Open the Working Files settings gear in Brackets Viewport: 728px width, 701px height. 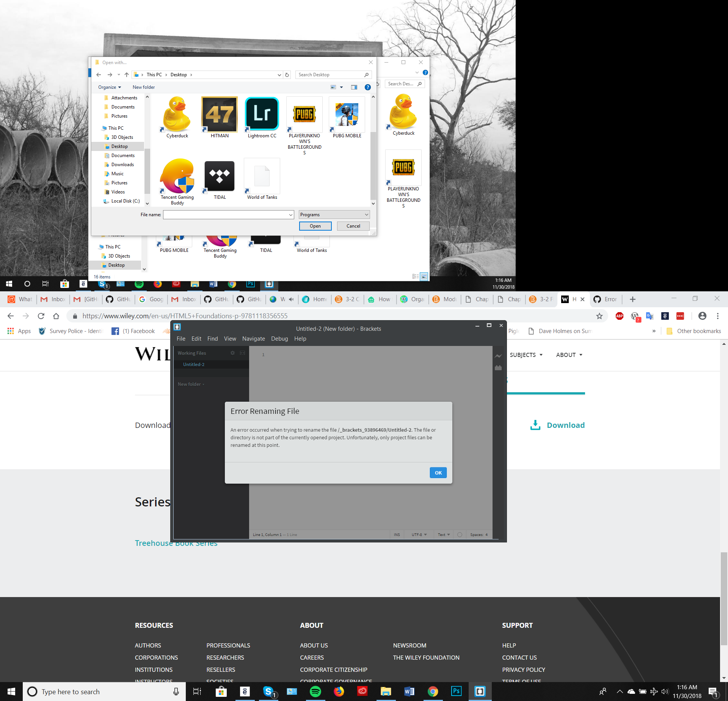coord(232,353)
